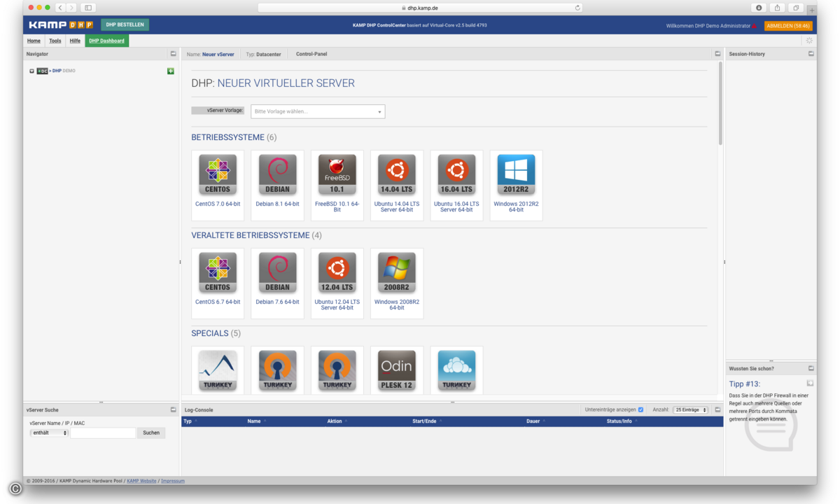Click the gear icon beside the tabs
The height and width of the screenshot is (504, 840).
(809, 41)
